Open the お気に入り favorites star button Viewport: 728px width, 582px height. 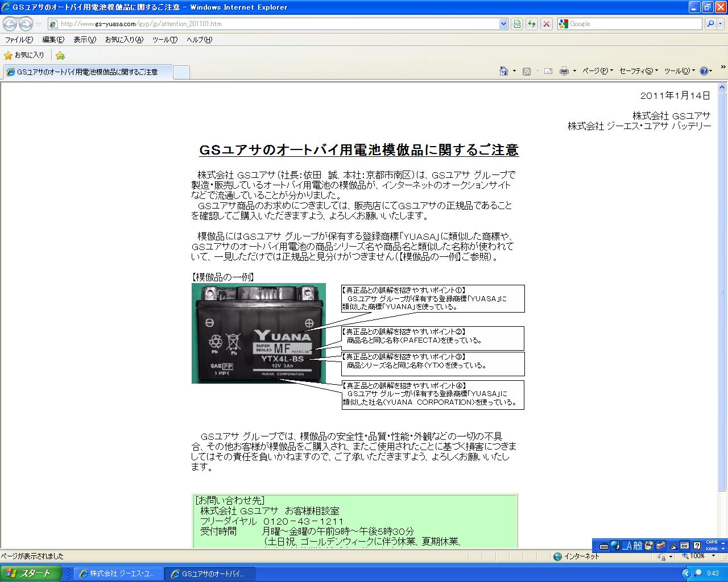pos(24,55)
